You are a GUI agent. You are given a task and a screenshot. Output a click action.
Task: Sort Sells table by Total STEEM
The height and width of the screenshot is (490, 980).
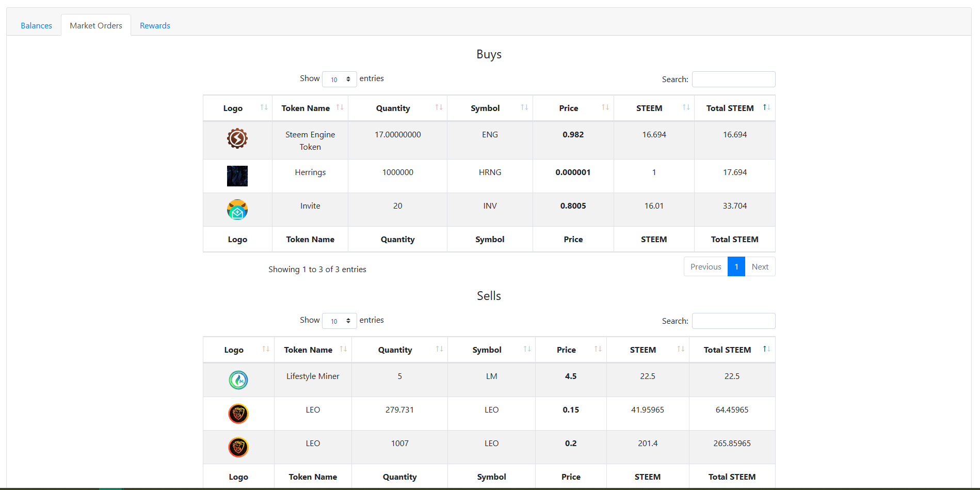pos(732,350)
